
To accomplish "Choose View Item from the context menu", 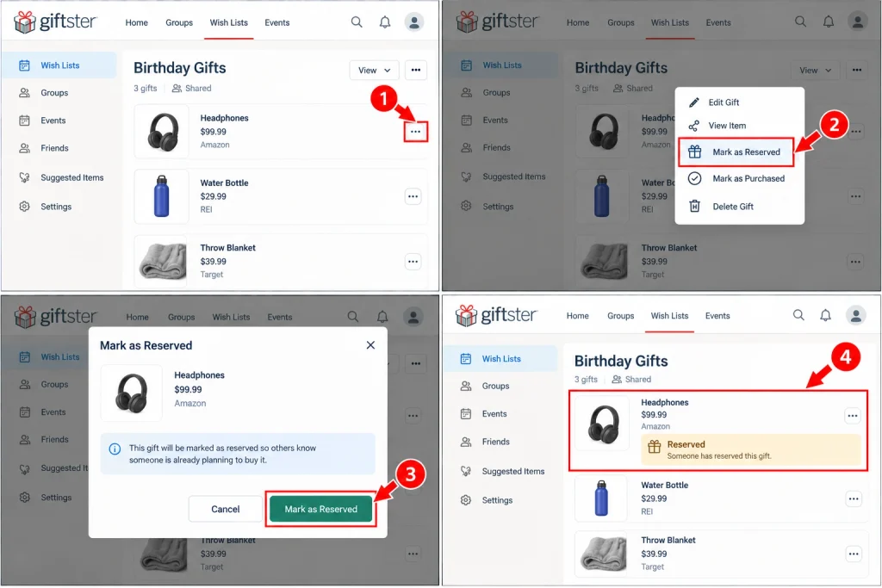I will pos(740,126).
